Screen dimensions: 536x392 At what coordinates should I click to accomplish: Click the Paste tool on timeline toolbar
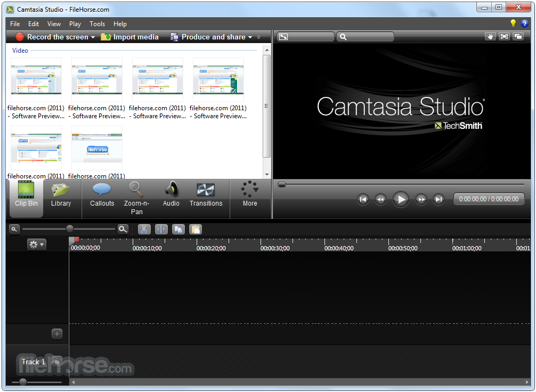(196, 230)
